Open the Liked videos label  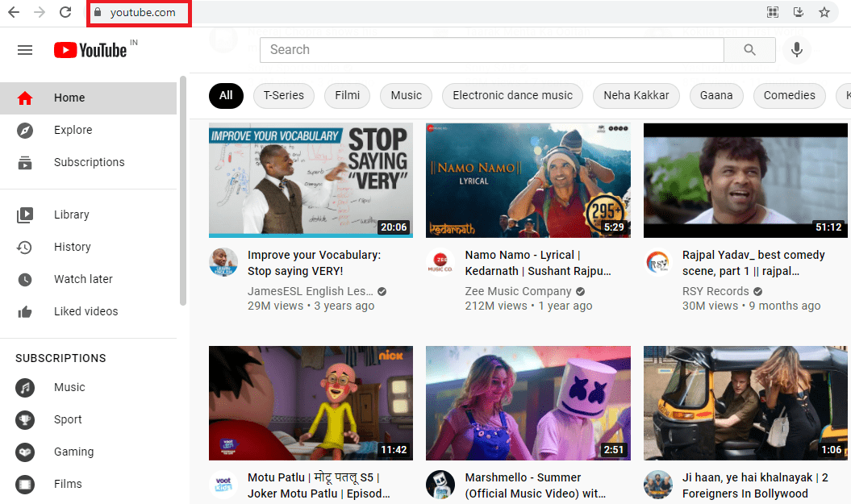tap(86, 311)
